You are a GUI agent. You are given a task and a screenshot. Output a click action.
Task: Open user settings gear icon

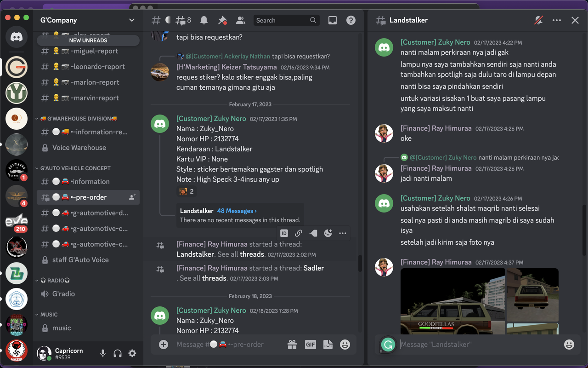132,353
